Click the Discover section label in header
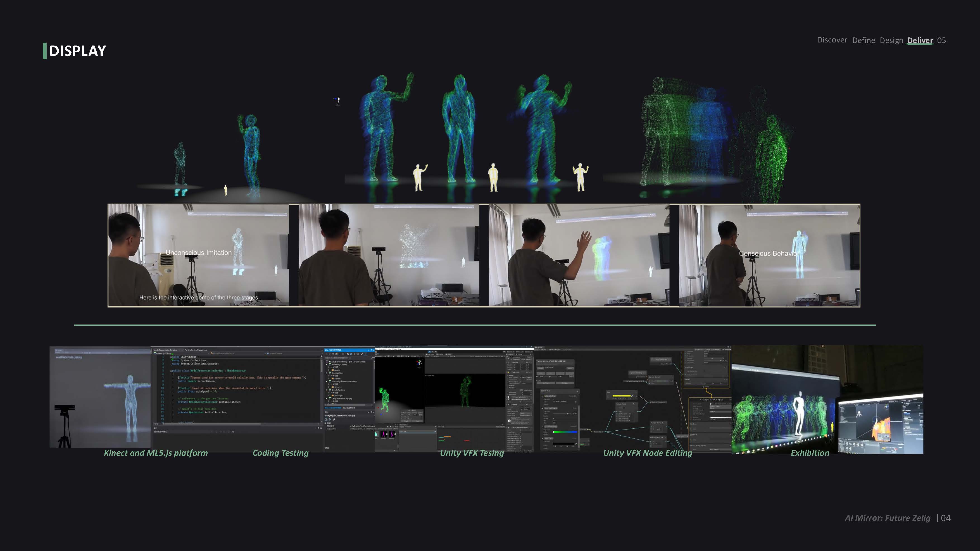 click(832, 40)
